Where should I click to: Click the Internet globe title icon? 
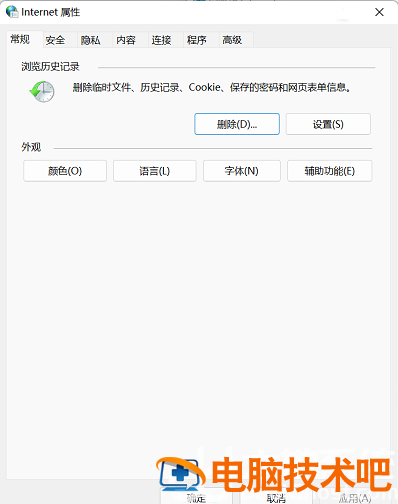coord(12,12)
